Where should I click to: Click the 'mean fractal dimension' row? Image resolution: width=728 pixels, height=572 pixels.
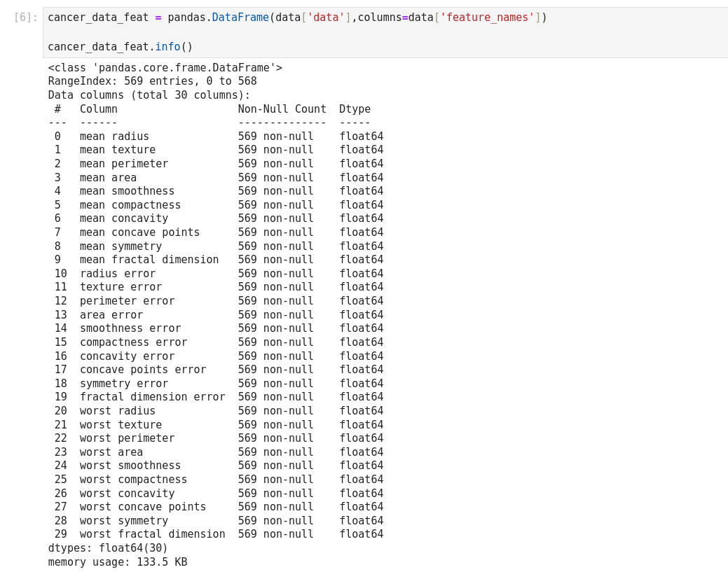(x=149, y=260)
